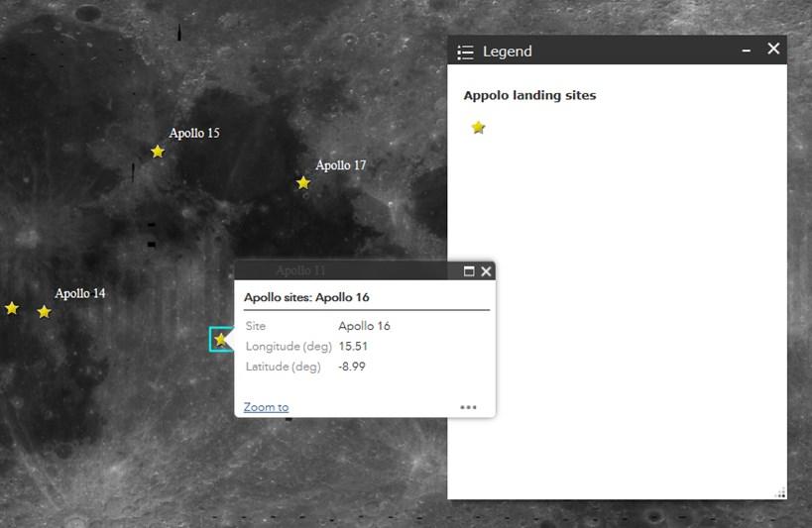812x528 pixels.
Task: Click the Apollo 15 star marker
Action: [x=158, y=152]
